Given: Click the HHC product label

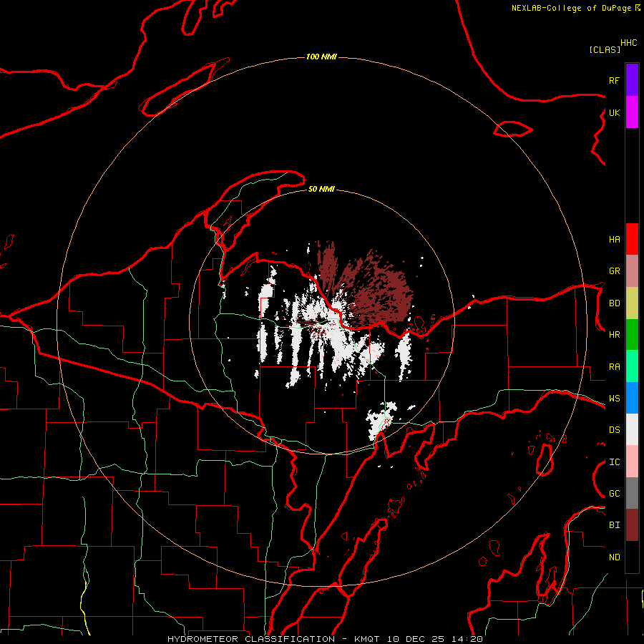Looking at the screenshot, I should 628,43.
